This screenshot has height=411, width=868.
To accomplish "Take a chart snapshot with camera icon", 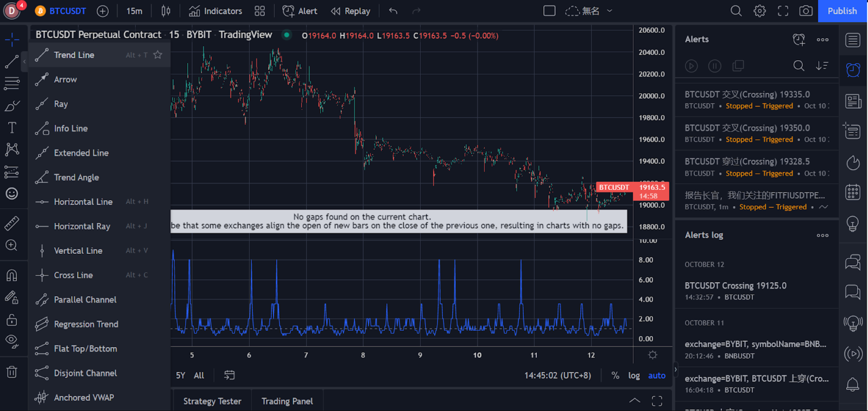I will 806,11.
